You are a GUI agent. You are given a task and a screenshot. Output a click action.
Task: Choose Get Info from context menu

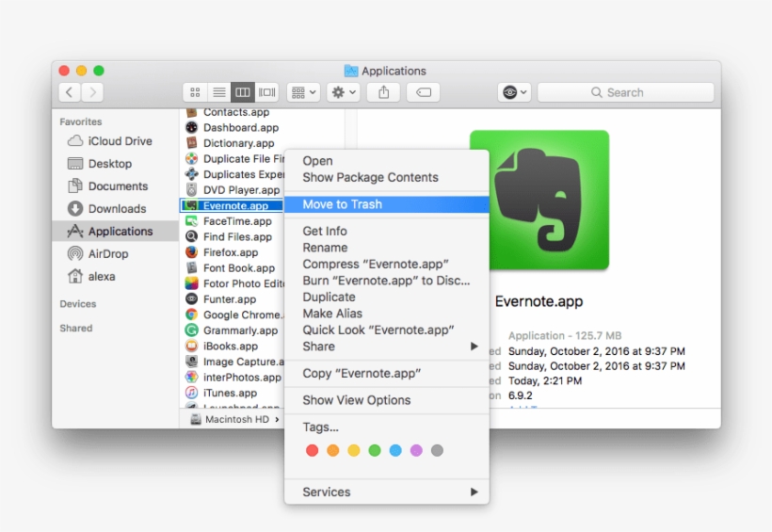(387, 231)
